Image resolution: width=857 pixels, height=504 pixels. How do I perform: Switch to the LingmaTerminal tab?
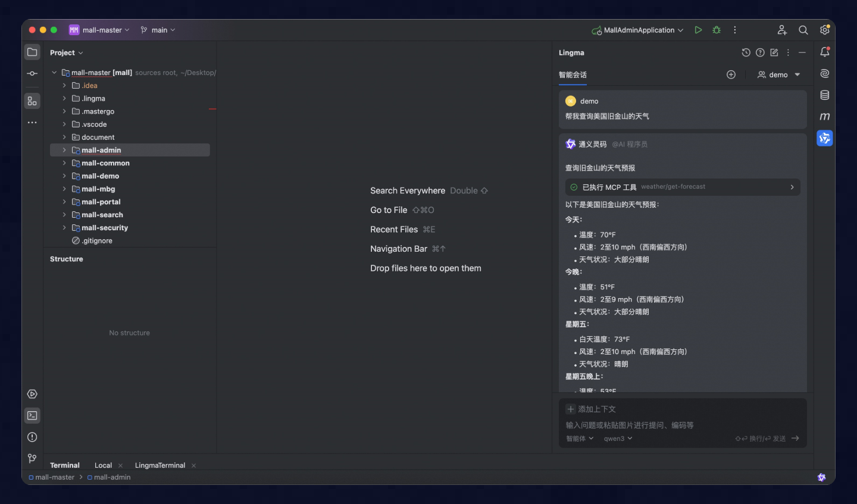[159, 465]
